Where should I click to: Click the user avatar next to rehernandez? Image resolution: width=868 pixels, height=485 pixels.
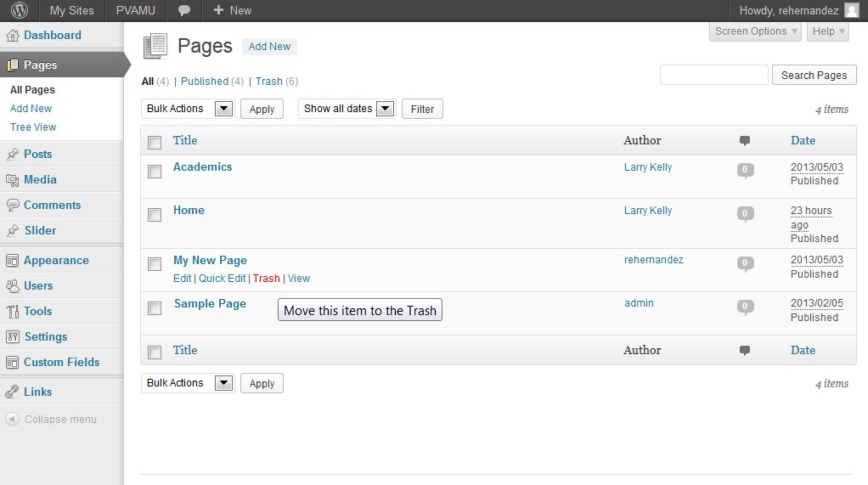tap(851, 10)
